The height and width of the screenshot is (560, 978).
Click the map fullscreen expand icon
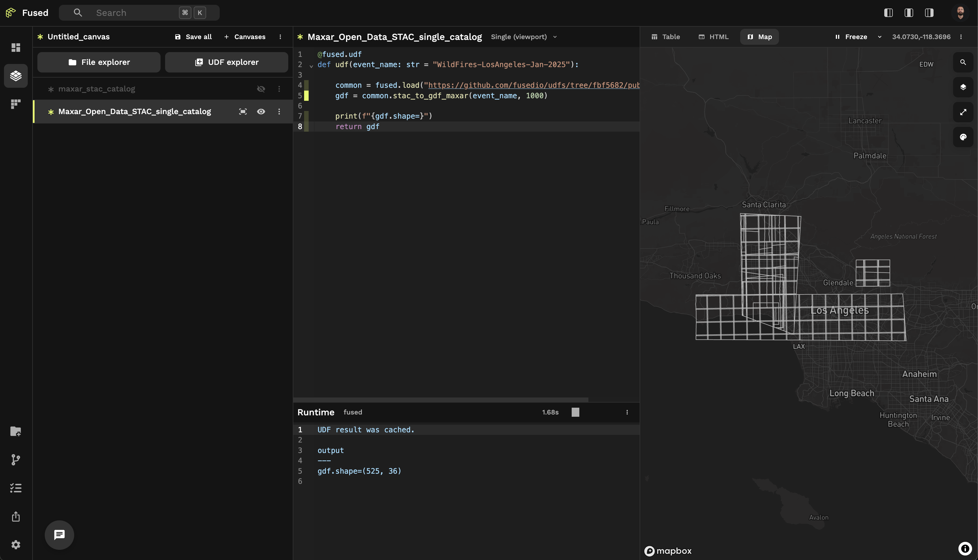963,112
